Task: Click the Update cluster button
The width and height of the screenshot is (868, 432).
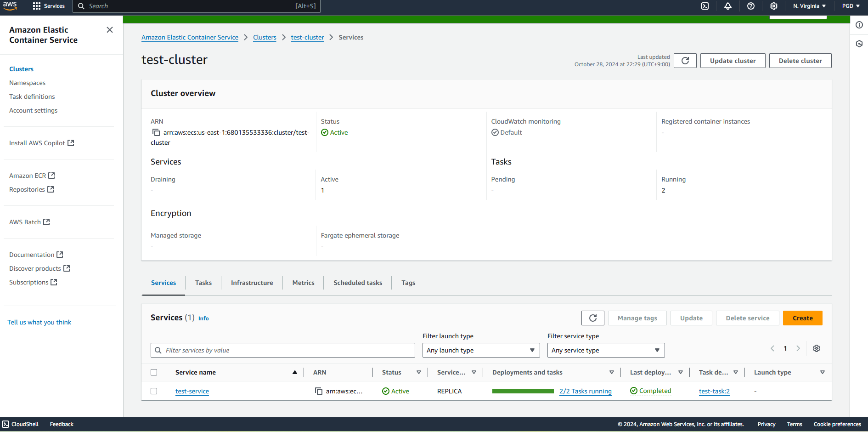Action: tap(733, 61)
